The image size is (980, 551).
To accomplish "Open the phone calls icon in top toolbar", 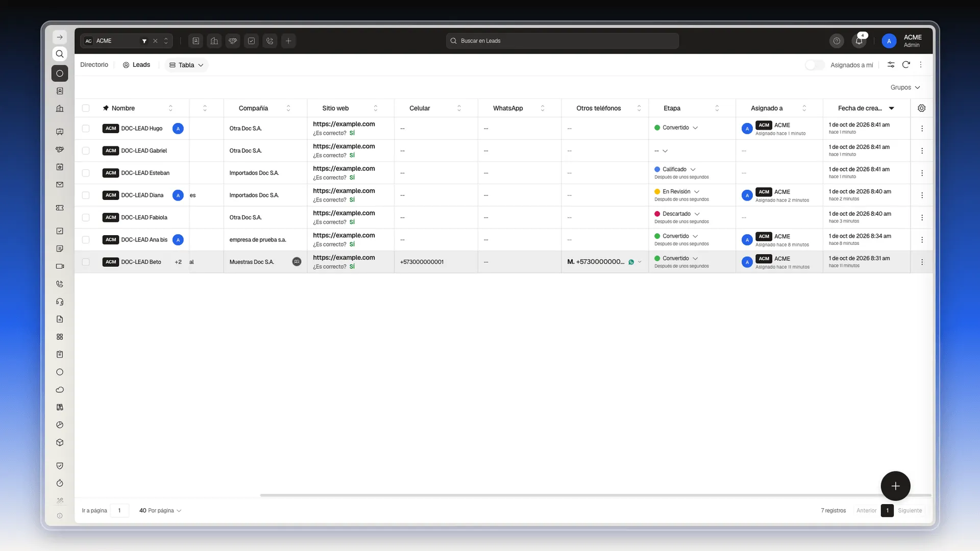I will click(270, 41).
